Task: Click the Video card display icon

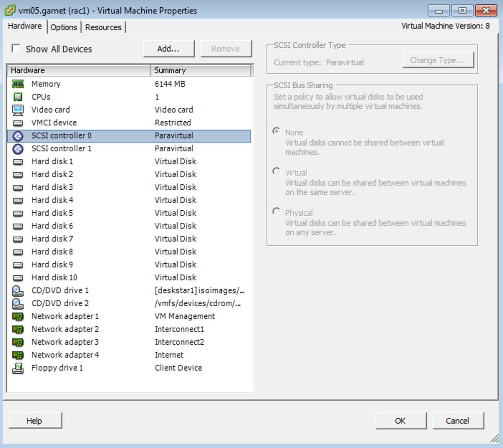Action: [18, 110]
